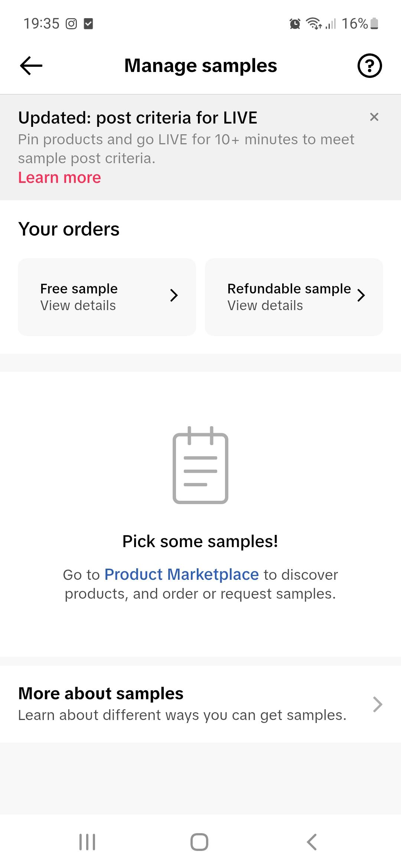Tap Instagram notification icon in status bar
This screenshot has width=401, height=868.
pyautogui.click(x=71, y=24)
